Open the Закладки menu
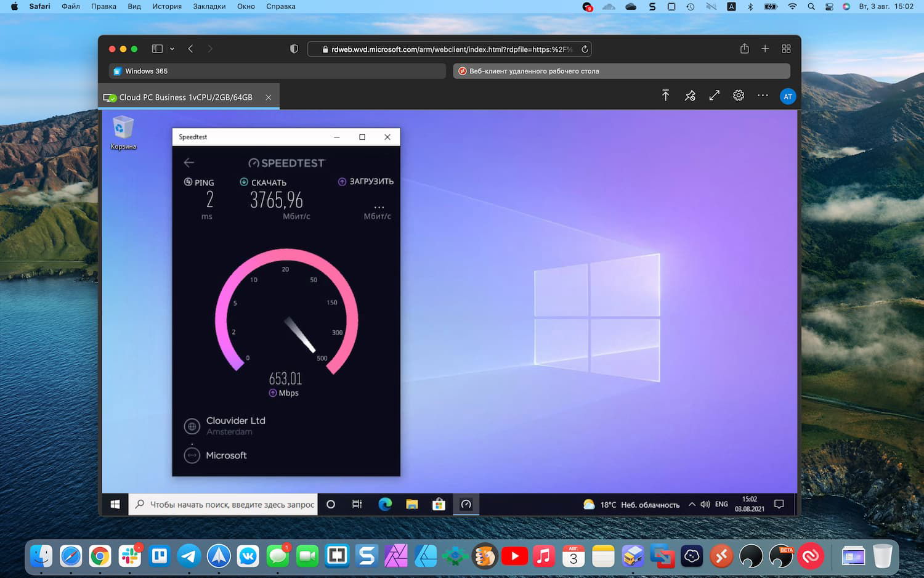Viewport: 924px width, 578px height. coord(209,6)
